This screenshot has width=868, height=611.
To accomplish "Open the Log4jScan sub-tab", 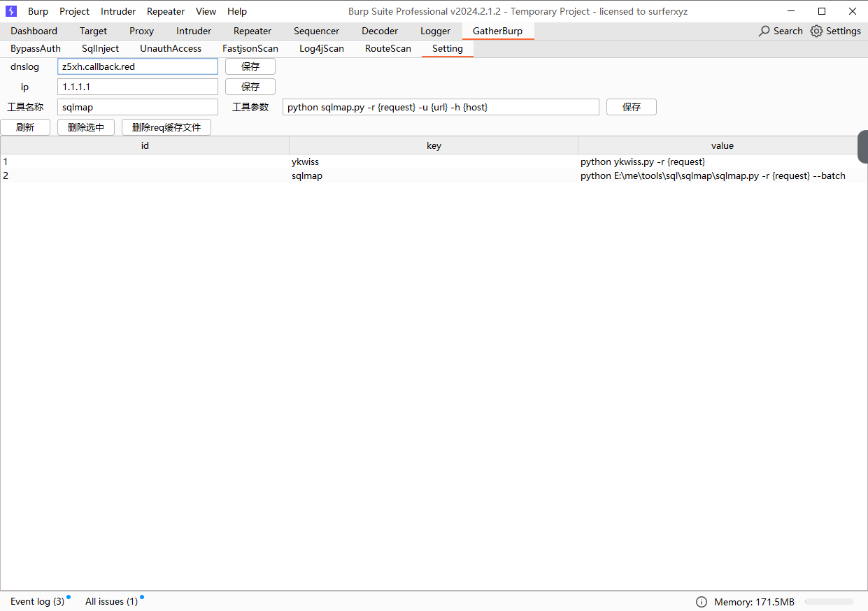I will point(322,48).
